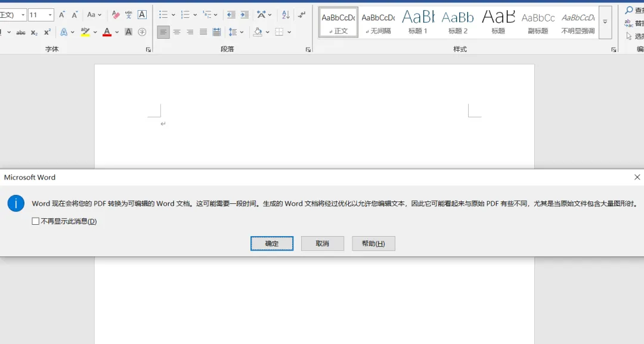Click the Asian Layout icon

point(261,15)
